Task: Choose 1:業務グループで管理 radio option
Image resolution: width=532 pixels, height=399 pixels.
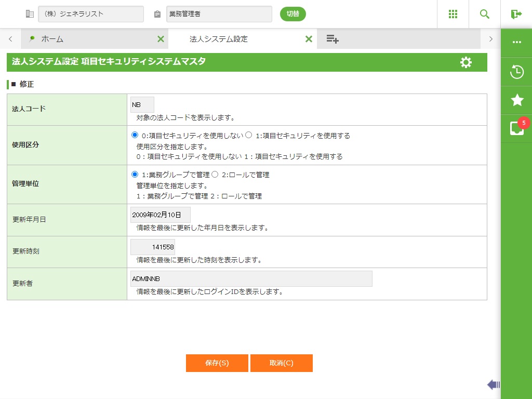Action: tap(135, 175)
